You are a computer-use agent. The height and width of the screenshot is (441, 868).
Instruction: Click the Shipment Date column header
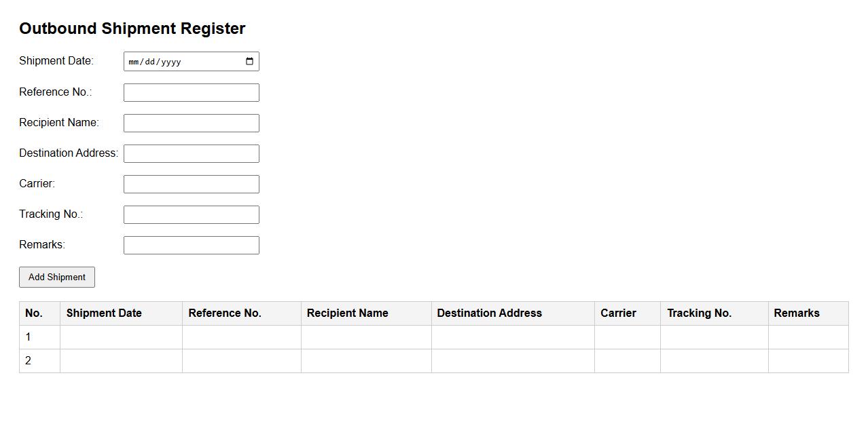tap(104, 313)
